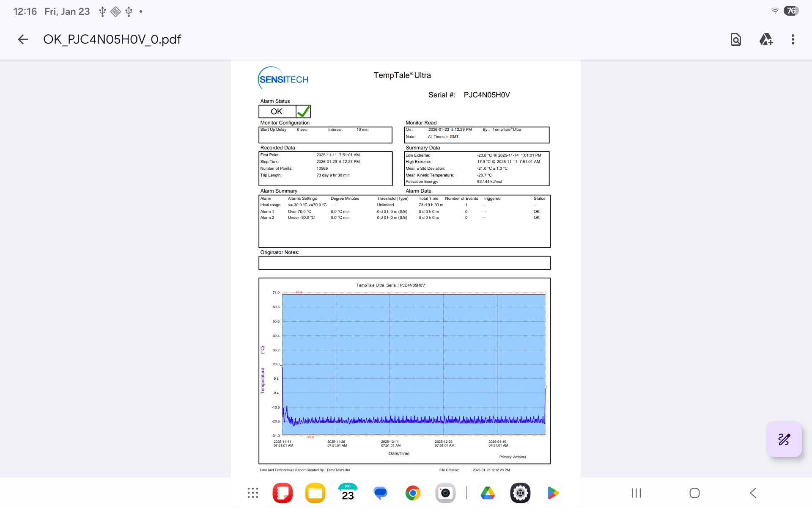This screenshot has width=812, height=508.
Task: Open the three-dot overflow menu
Action: tap(793, 39)
